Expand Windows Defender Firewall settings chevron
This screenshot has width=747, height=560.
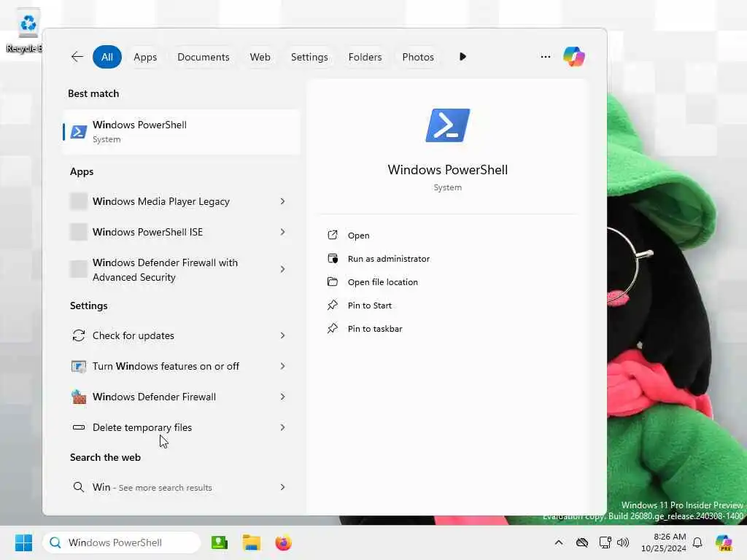282,397
